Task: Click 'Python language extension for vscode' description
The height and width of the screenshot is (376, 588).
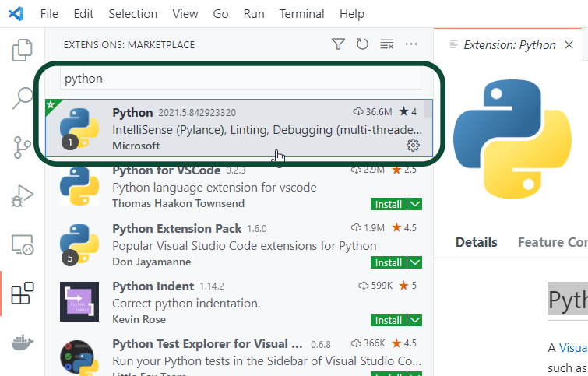Action: click(x=214, y=187)
